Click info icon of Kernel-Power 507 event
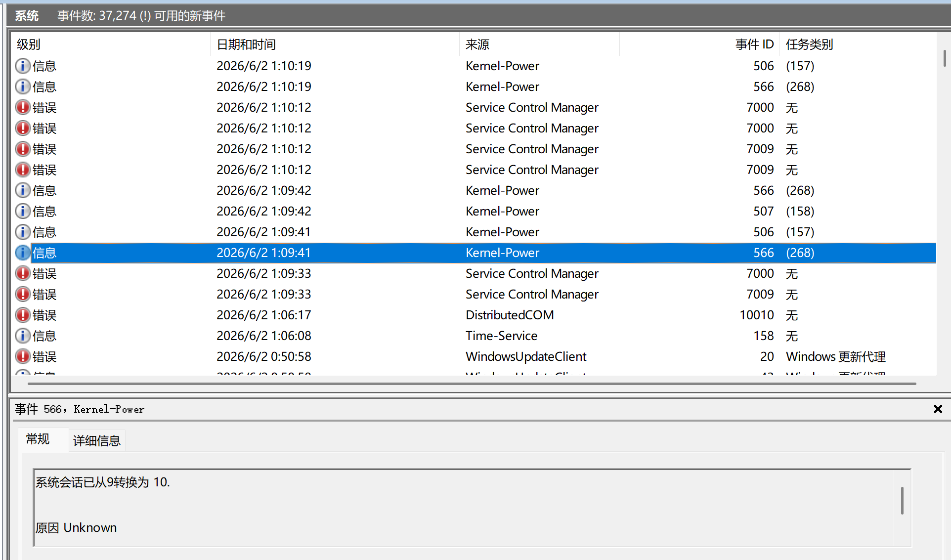 tap(22, 211)
